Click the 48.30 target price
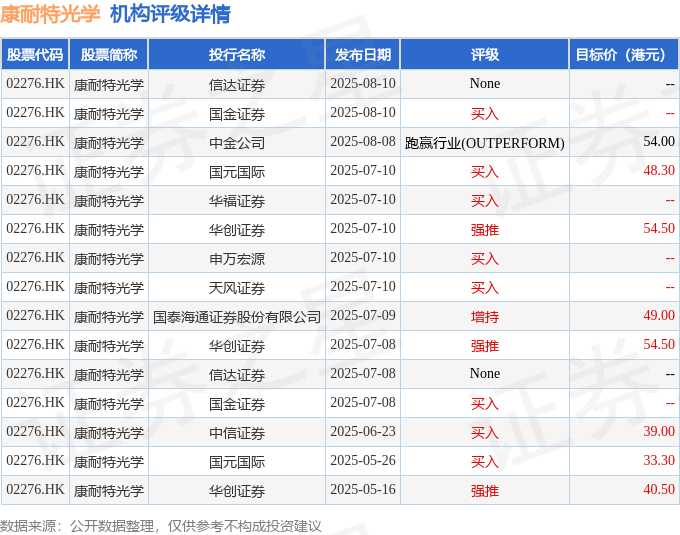The width and height of the screenshot is (680, 535). pos(659,170)
